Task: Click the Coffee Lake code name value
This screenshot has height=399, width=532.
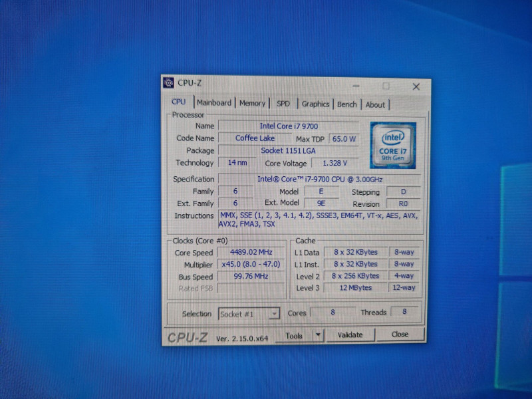Action: pos(255,138)
